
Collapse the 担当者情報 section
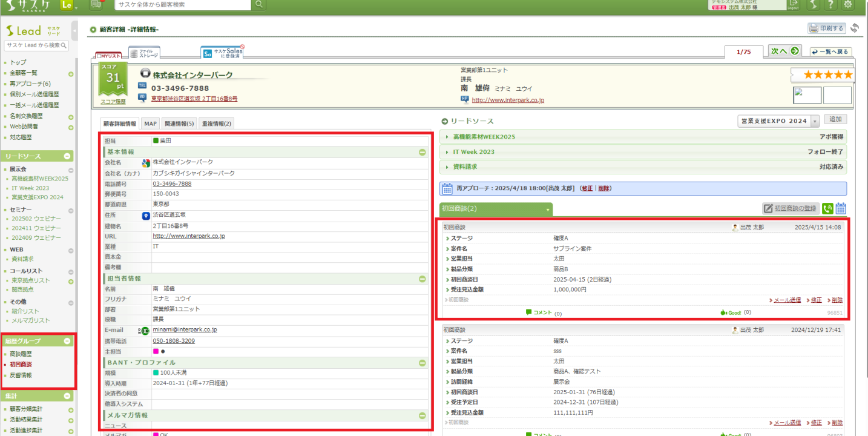422,279
